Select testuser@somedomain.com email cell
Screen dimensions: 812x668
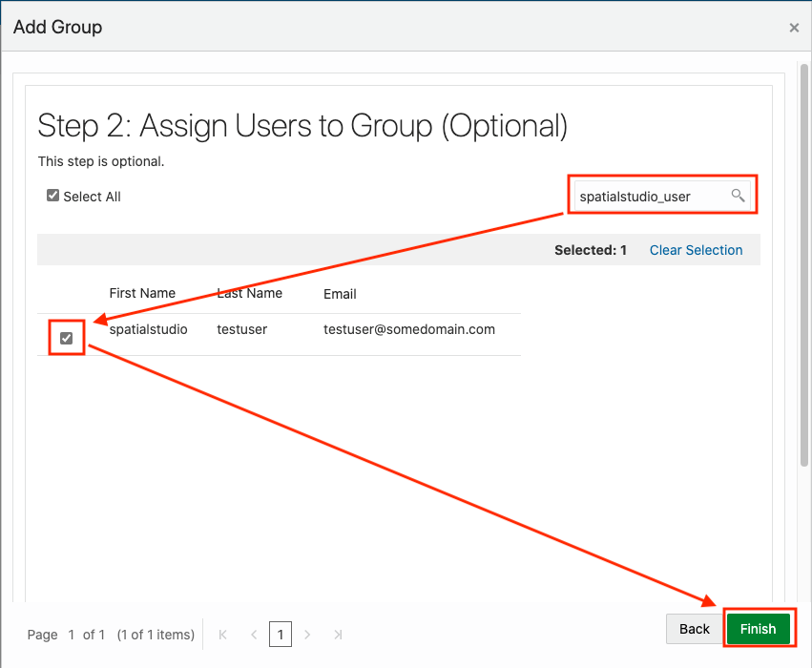click(x=409, y=329)
